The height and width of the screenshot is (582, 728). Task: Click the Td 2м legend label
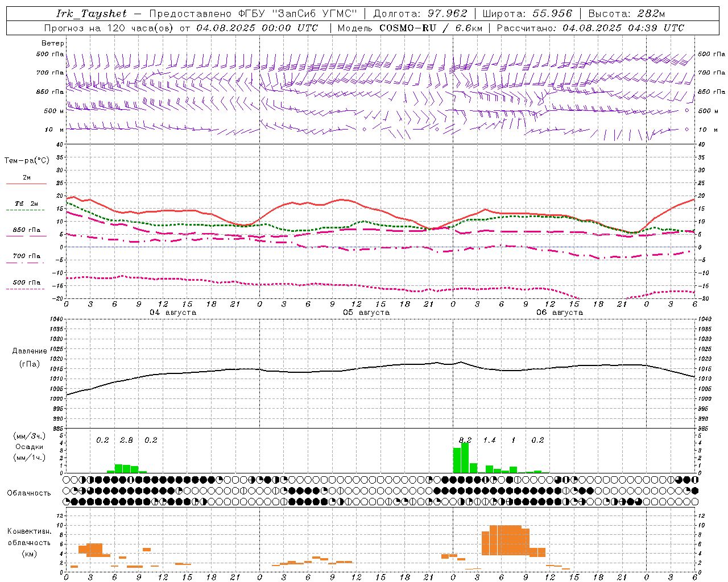pos(27,203)
